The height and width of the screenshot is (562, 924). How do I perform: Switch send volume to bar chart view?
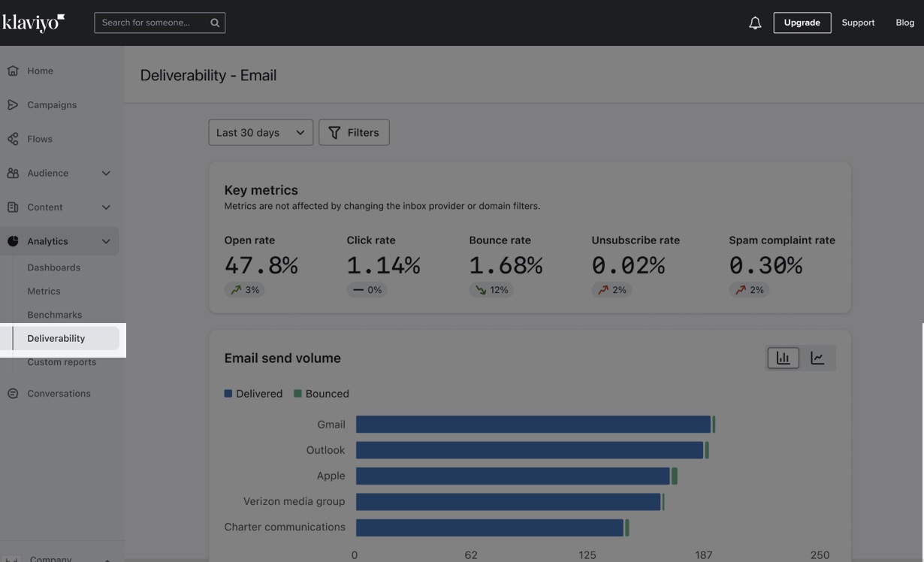coord(783,358)
